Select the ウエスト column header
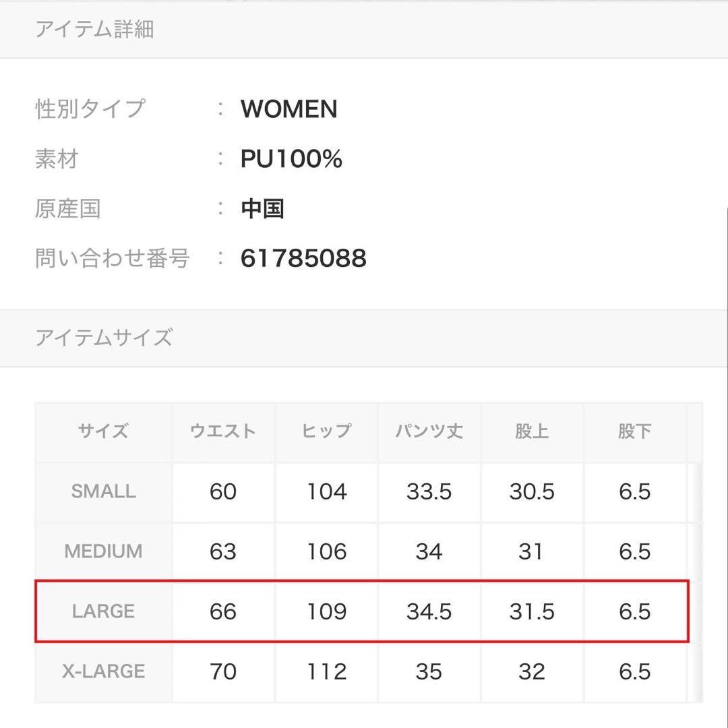Image resolution: width=728 pixels, height=728 pixels. pyautogui.click(x=223, y=431)
